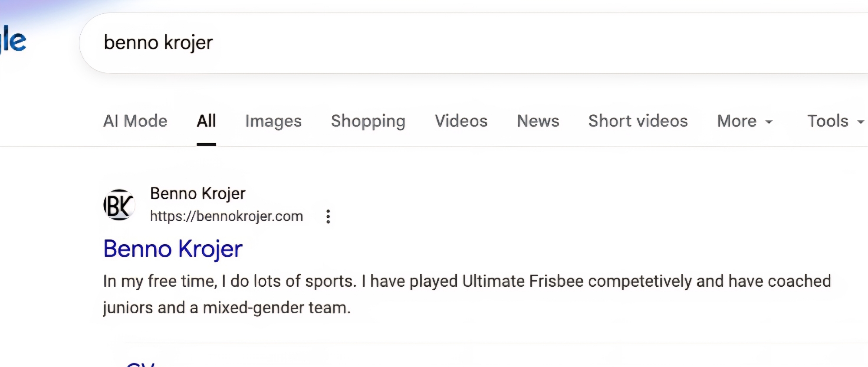Open the three-dot menu beside bennokrojer.com
Image resolution: width=868 pixels, height=367 pixels.
pos(328,216)
